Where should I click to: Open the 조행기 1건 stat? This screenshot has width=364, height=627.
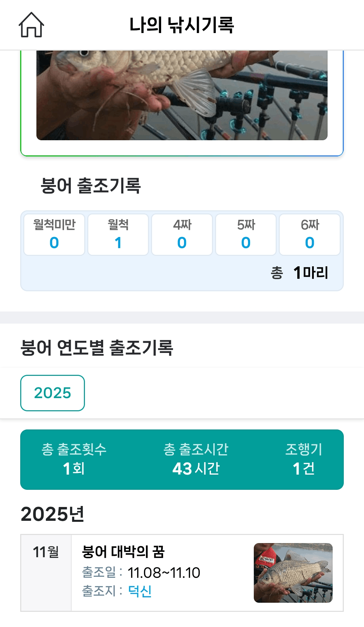[x=304, y=459]
